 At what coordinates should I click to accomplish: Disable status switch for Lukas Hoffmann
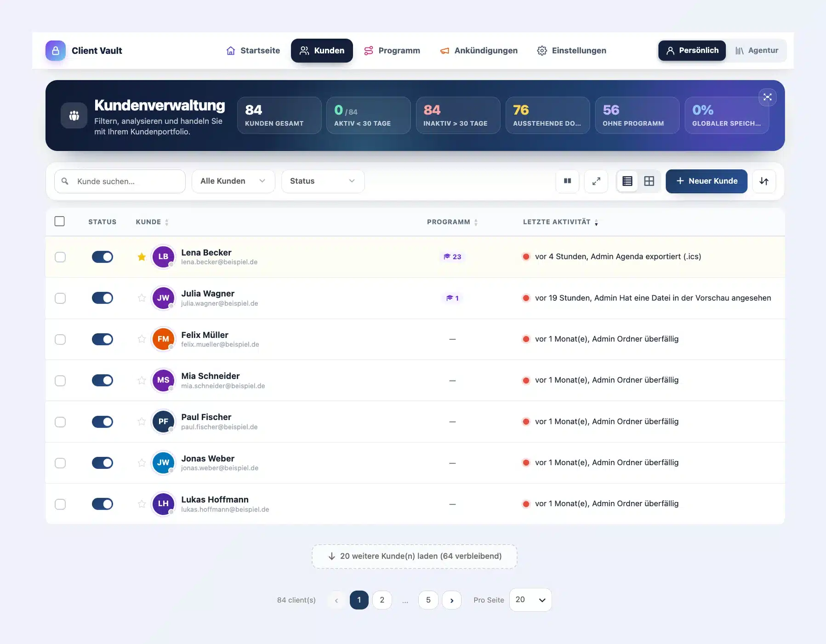103,504
